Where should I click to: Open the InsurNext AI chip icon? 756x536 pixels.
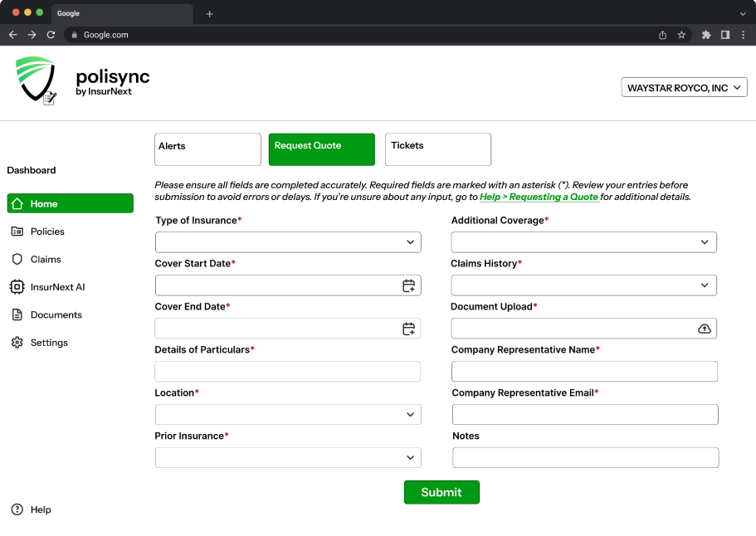pos(17,287)
